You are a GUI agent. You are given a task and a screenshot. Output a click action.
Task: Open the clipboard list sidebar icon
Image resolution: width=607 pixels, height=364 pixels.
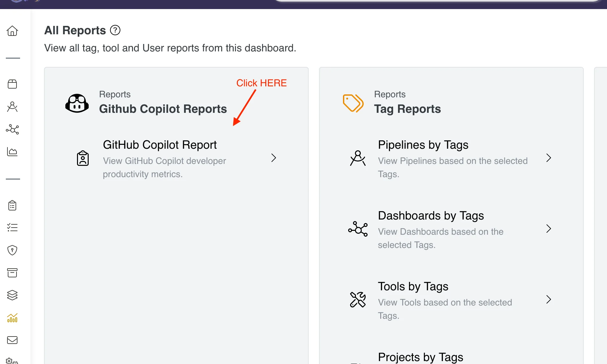coord(12,205)
